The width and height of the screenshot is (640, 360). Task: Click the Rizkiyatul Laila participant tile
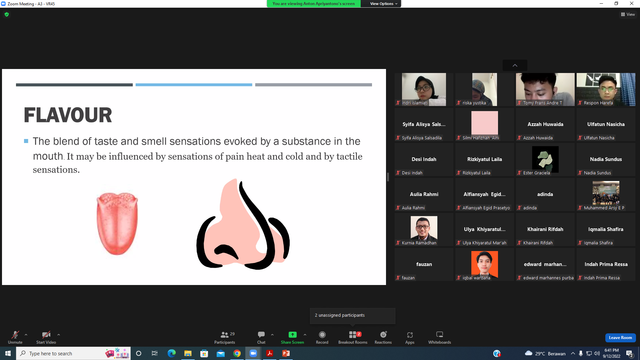pos(484,159)
